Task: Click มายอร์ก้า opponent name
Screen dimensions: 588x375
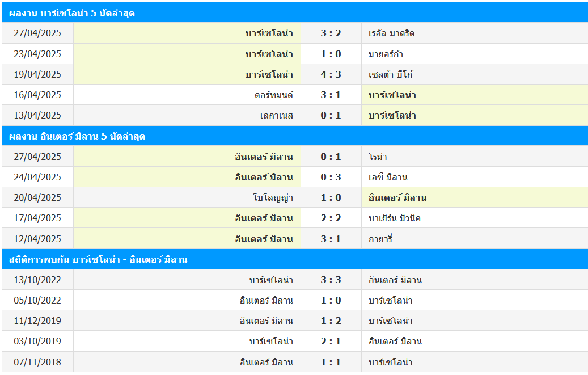Action: [x=386, y=54]
